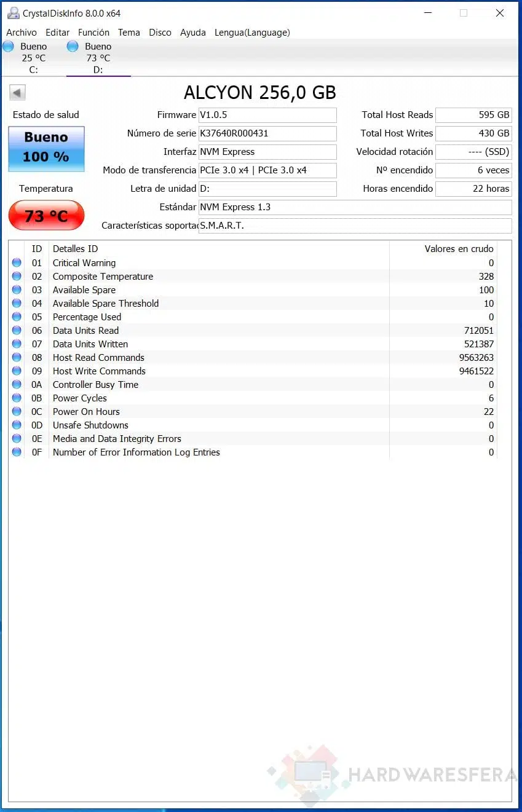Click the CrystalDiskInfo app icon in title bar
The width and height of the screenshot is (522, 812).
click(x=13, y=13)
